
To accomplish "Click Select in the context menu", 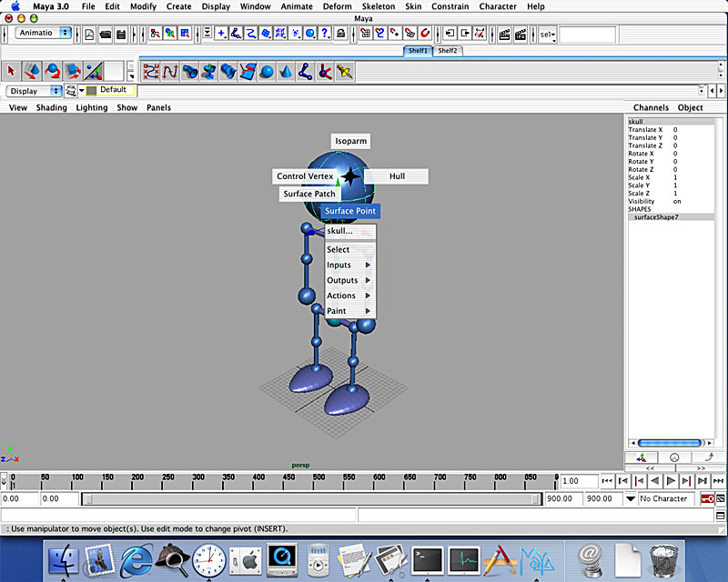I will [350, 250].
